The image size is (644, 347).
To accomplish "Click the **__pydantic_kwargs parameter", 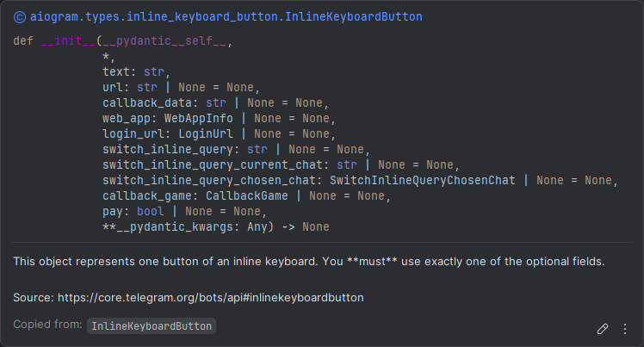I will click(170, 227).
